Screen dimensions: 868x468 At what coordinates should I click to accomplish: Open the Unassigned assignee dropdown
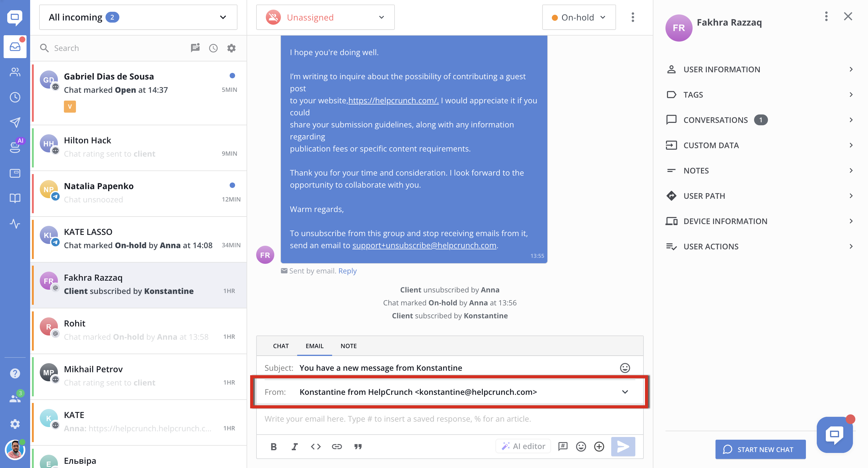click(x=325, y=17)
